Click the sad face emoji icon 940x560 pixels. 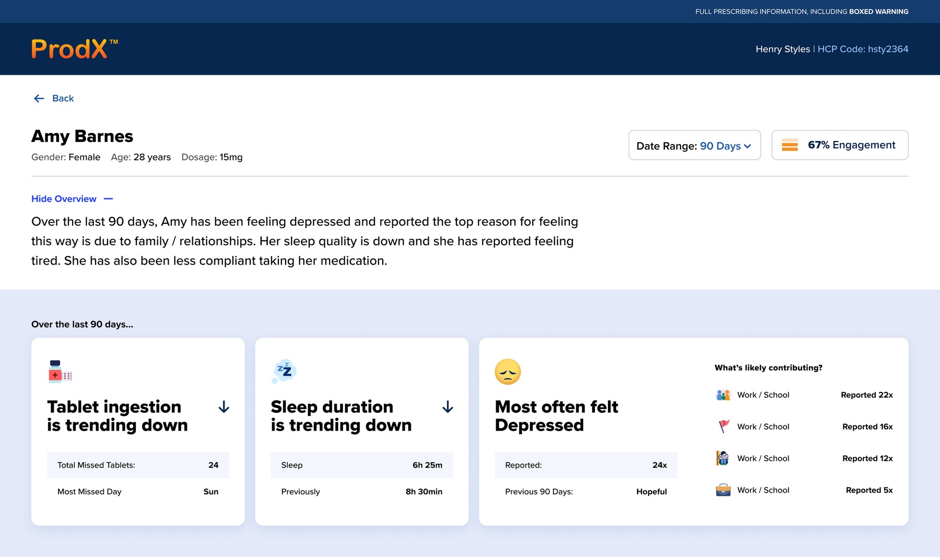(508, 372)
